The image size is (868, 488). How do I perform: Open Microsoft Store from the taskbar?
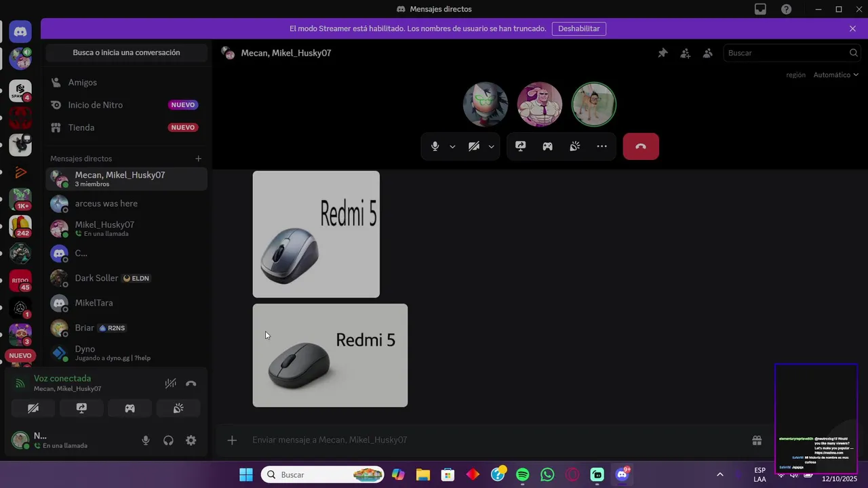[x=448, y=474]
